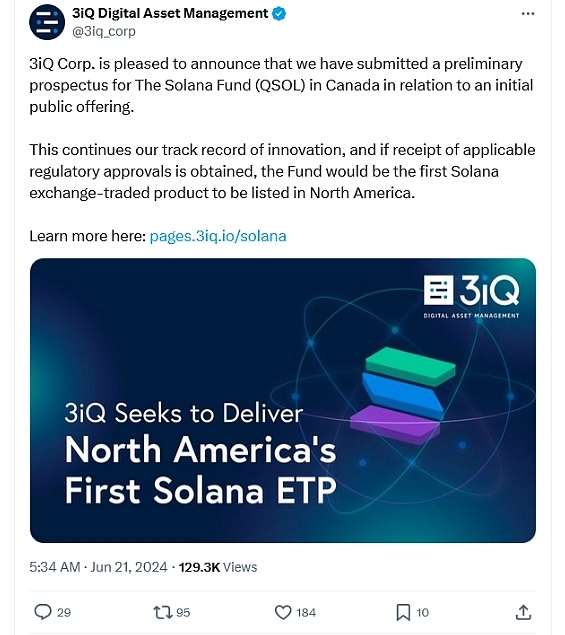565x635 pixels.
Task: Click the 184 likes count
Action: coord(306,612)
